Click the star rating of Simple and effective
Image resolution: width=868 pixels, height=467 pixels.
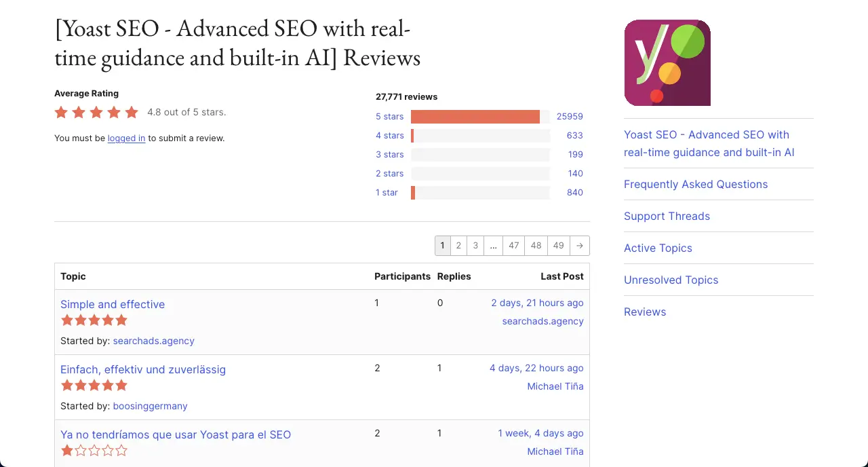click(94, 320)
